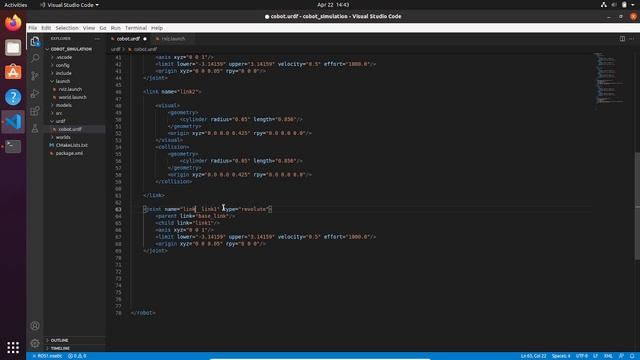Image resolution: width=640 pixels, height=360 pixels.
Task: Click the Spaces: 4 indentation setting
Action: click(561, 356)
